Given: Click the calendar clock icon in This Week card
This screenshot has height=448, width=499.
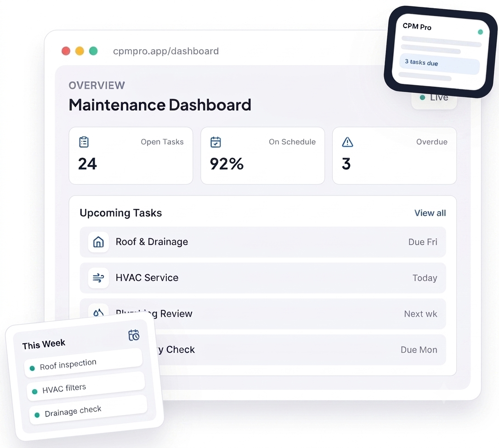Looking at the screenshot, I should click(134, 335).
